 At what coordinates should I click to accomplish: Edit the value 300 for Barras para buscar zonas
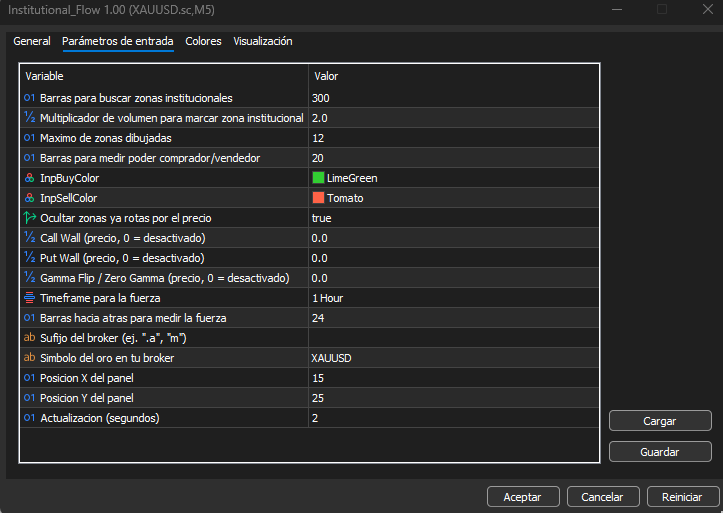pos(454,98)
